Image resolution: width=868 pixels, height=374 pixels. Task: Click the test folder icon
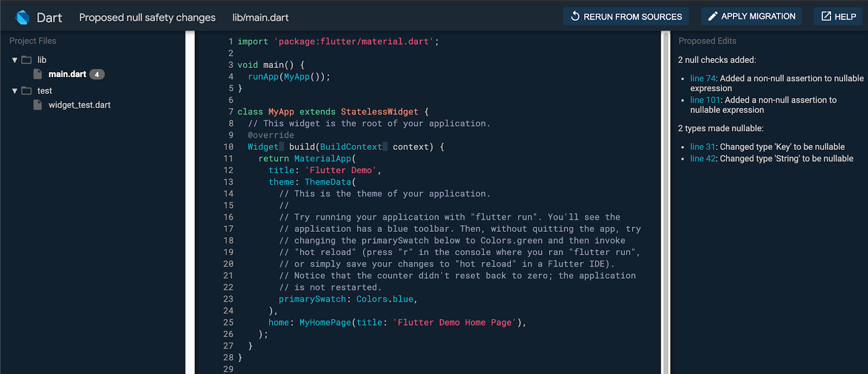[27, 91]
